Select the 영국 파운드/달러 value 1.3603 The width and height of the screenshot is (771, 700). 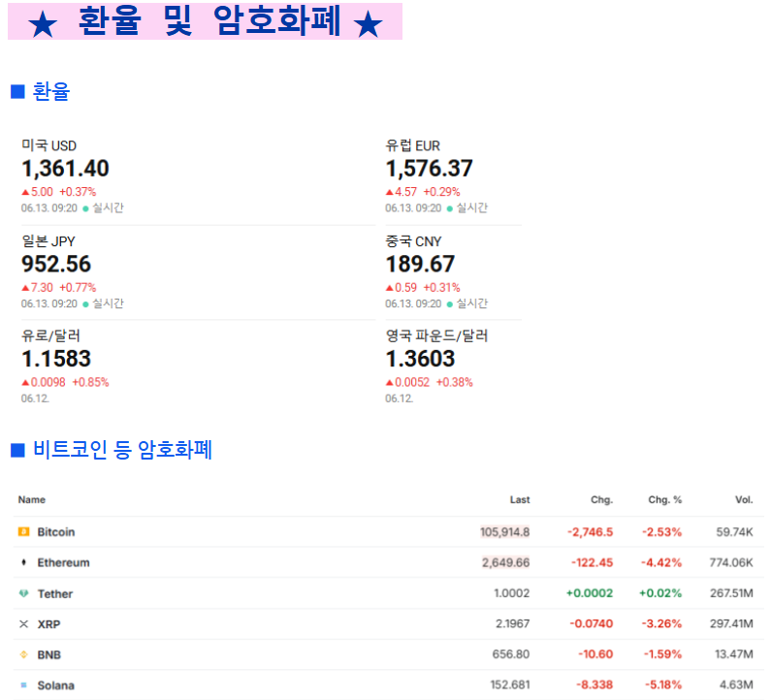[x=420, y=359]
